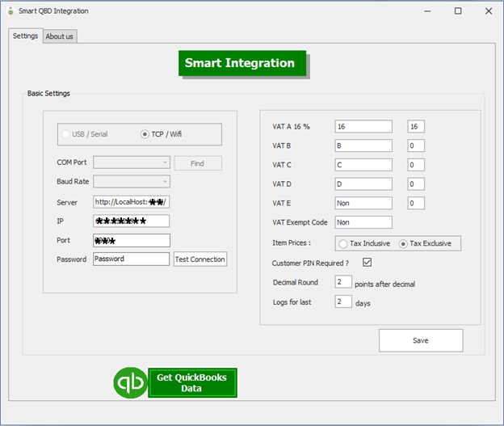
Task: Toggle the Customer PIN Required checkbox
Action: 367,263
